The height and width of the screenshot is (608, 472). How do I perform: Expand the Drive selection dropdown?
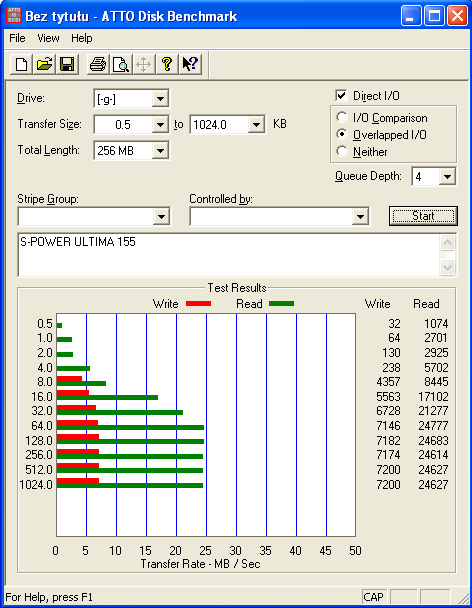coord(160,99)
